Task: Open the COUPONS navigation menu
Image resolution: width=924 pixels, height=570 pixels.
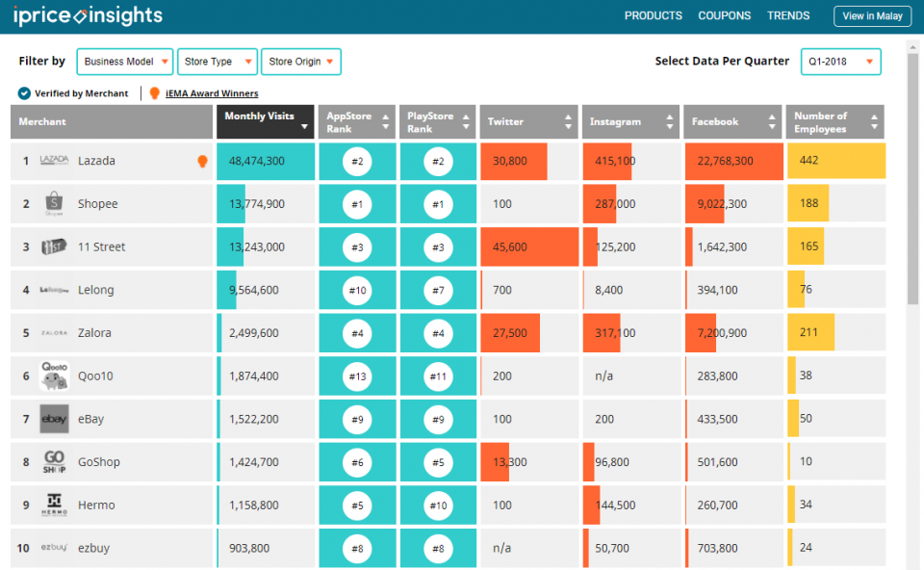Action: click(724, 16)
